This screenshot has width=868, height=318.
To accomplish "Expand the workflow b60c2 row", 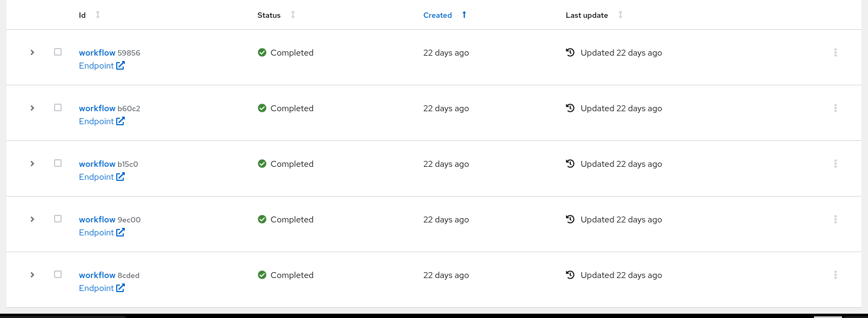I will (x=32, y=108).
